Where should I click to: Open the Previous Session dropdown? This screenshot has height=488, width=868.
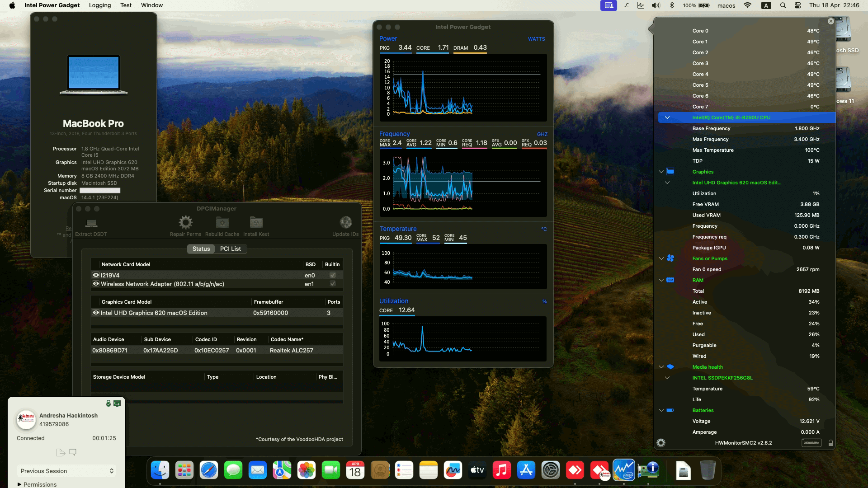66,471
